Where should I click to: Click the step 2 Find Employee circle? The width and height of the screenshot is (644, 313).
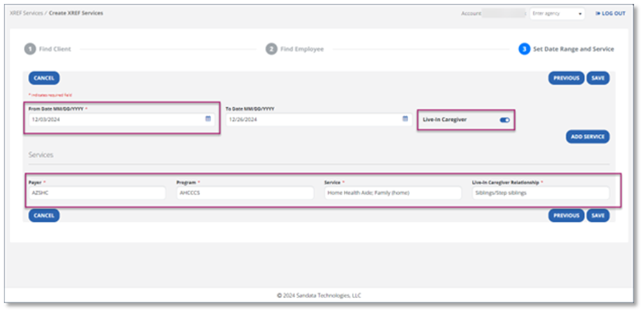coord(271,49)
